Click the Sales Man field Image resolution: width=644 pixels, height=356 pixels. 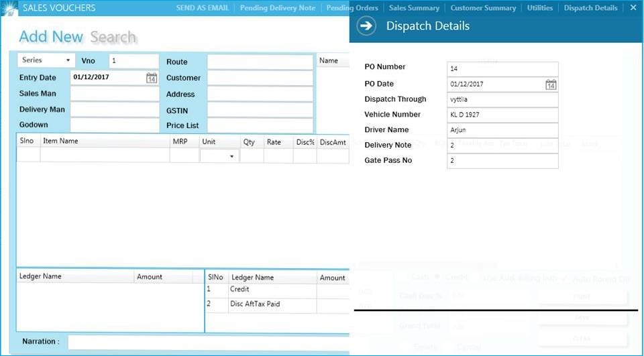pyautogui.click(x=115, y=94)
